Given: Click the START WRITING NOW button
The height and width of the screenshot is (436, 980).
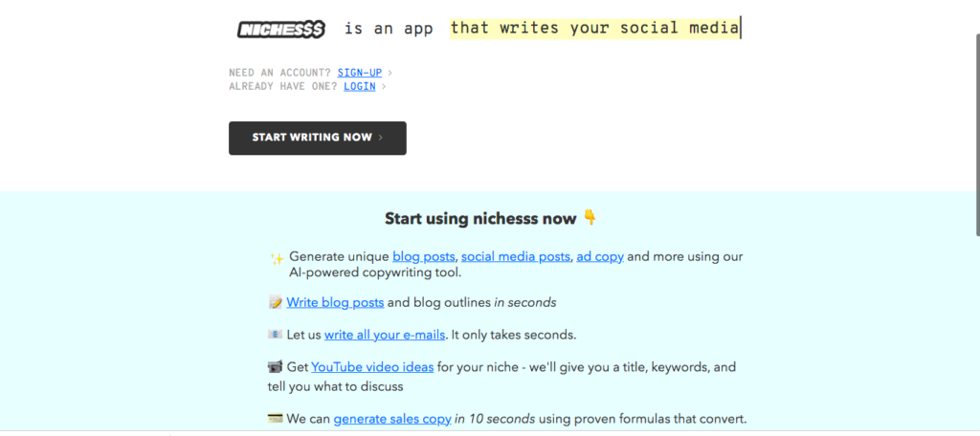Looking at the screenshot, I should coord(318,138).
